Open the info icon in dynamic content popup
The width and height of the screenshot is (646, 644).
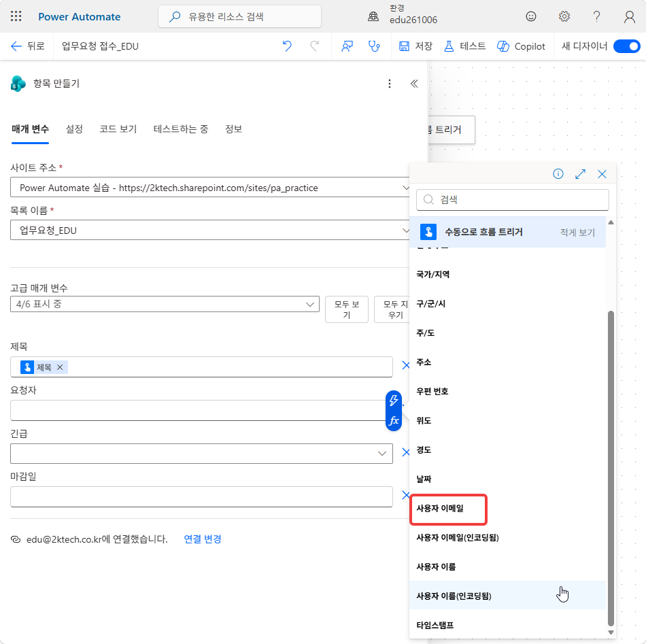[x=558, y=174]
